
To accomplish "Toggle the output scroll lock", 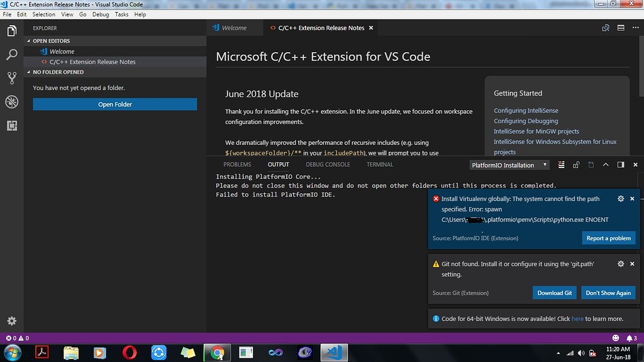I will [576, 164].
